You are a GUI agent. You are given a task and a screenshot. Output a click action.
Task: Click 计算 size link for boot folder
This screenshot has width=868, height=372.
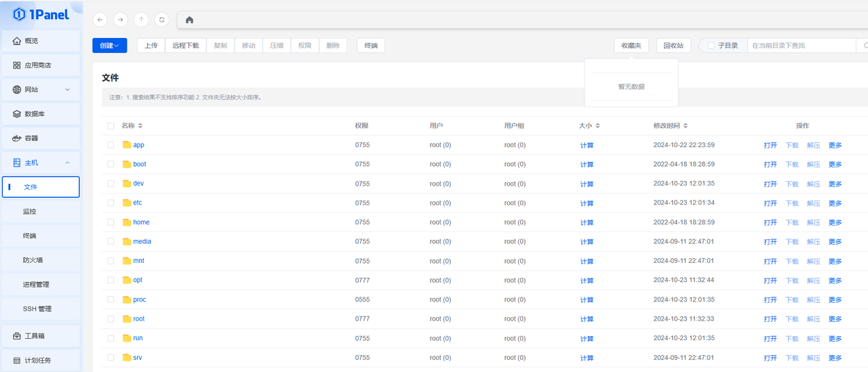click(x=587, y=165)
